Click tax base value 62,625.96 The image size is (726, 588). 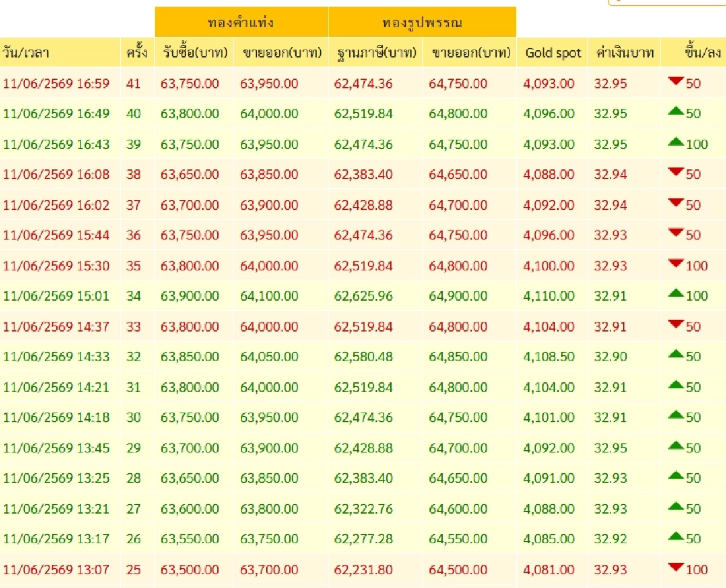pyautogui.click(x=363, y=296)
